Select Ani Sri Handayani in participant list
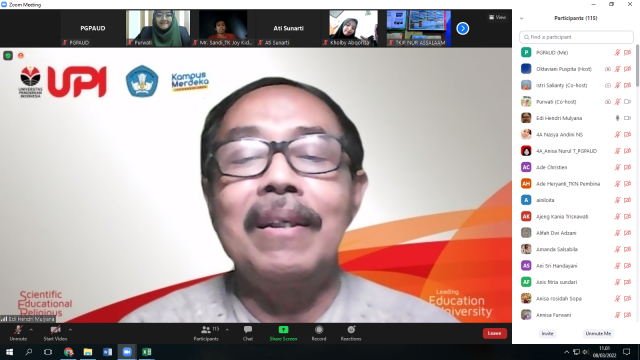Viewport: 640px width, 360px height. pyautogui.click(x=575, y=266)
